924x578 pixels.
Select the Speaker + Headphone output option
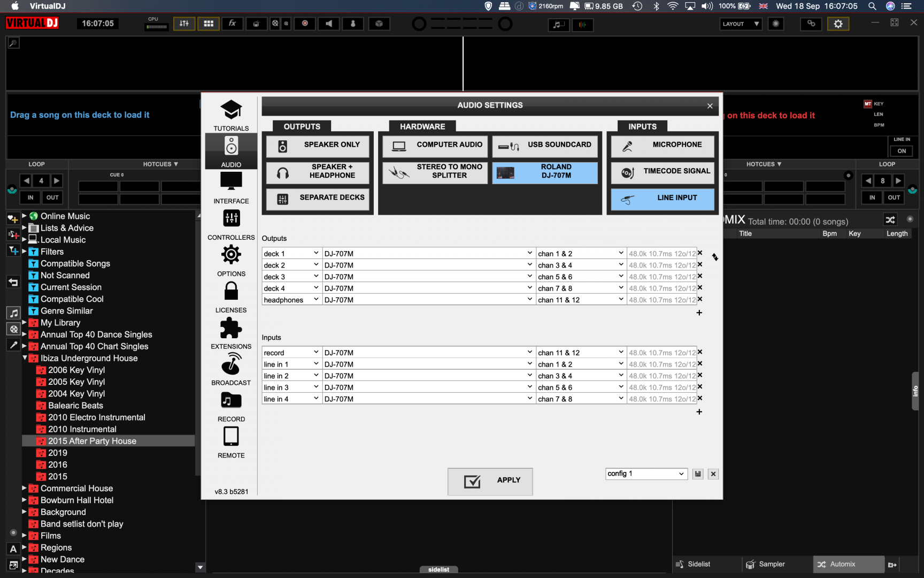318,172
